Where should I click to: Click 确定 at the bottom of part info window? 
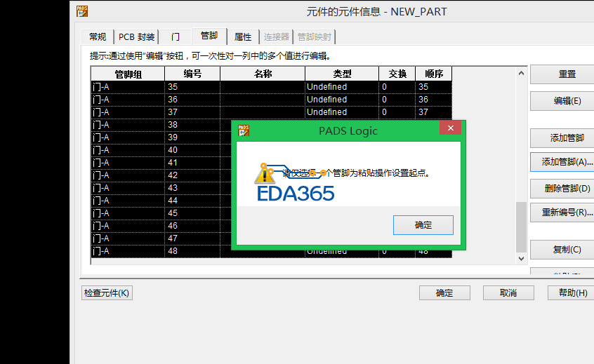tap(444, 293)
